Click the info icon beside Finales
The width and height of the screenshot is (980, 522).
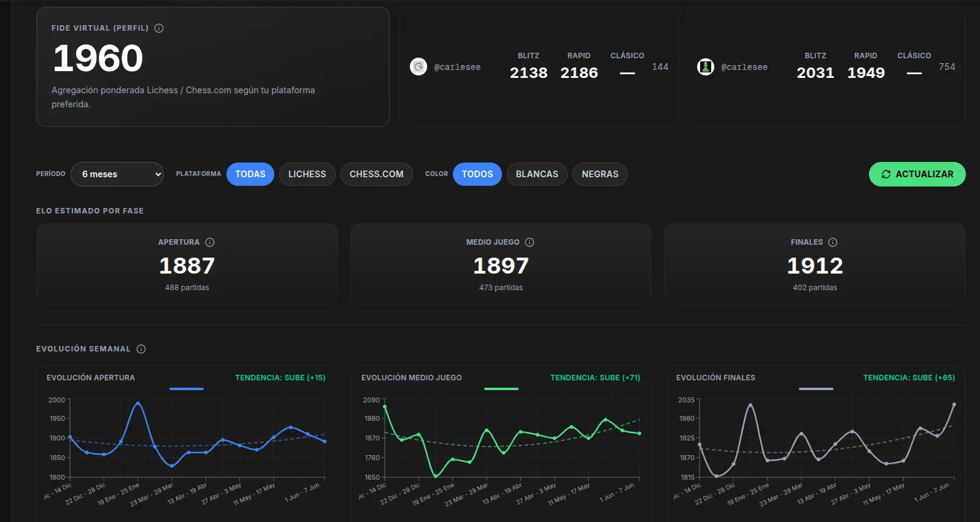click(x=833, y=242)
